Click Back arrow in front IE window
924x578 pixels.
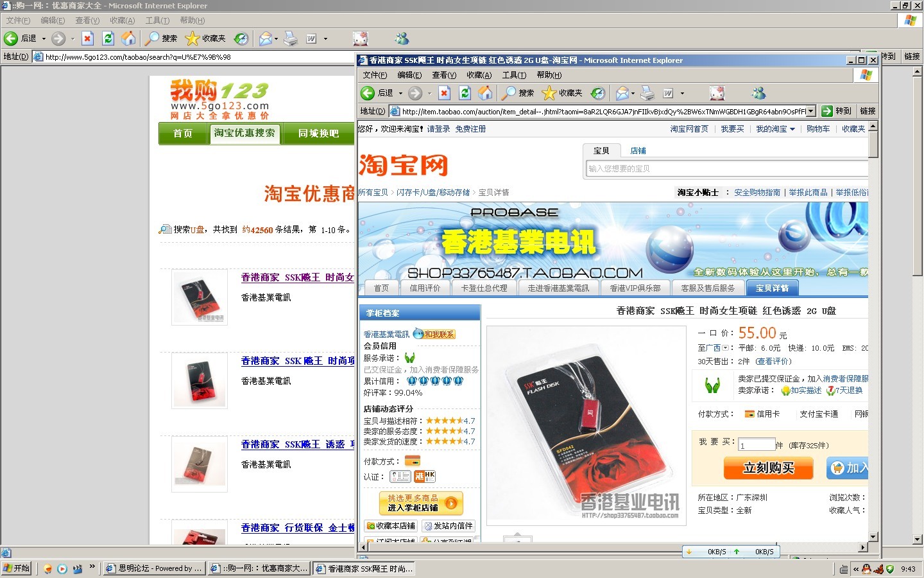(368, 93)
